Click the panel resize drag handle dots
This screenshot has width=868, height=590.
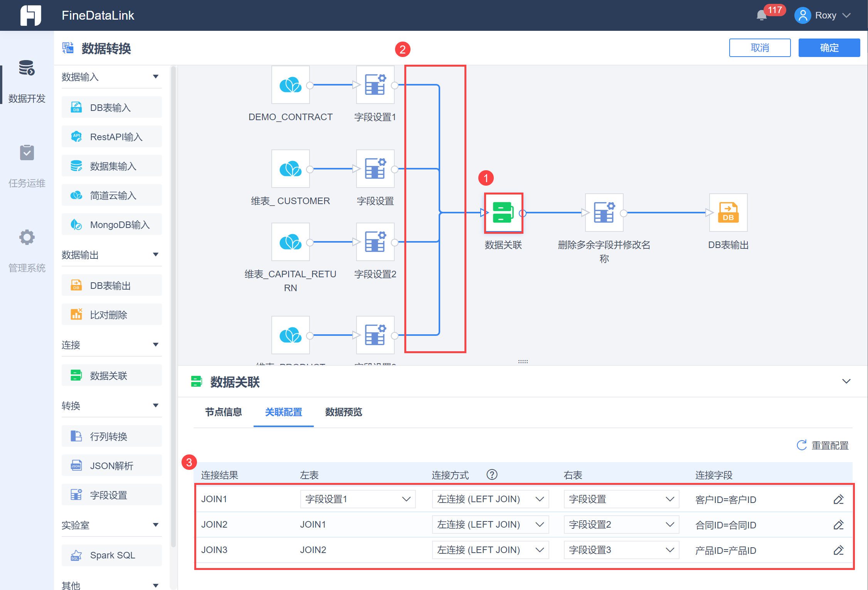523,362
